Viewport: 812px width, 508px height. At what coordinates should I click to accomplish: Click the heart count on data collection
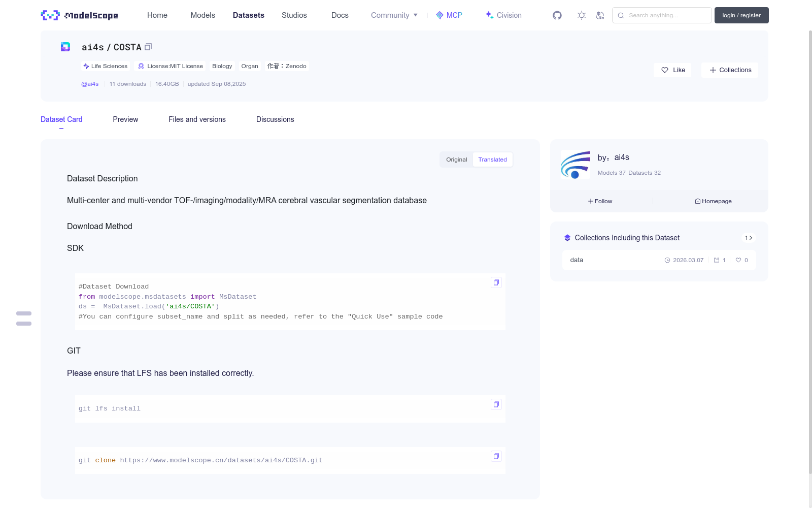coord(742,260)
